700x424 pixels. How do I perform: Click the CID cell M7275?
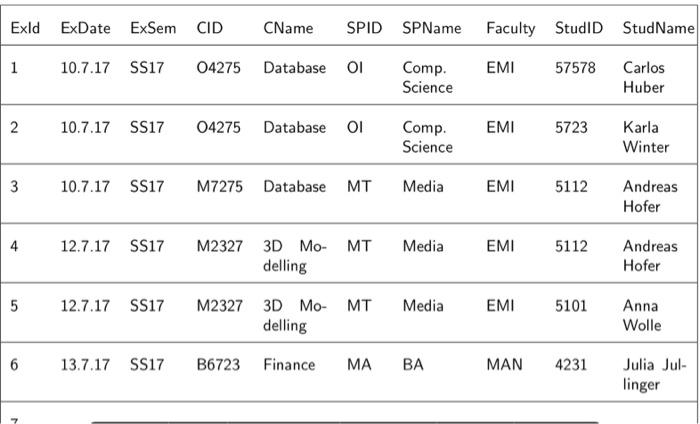(219, 187)
